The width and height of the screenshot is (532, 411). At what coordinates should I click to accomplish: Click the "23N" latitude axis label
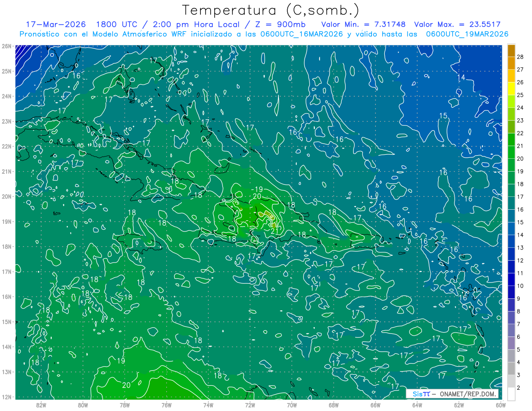click(6, 121)
